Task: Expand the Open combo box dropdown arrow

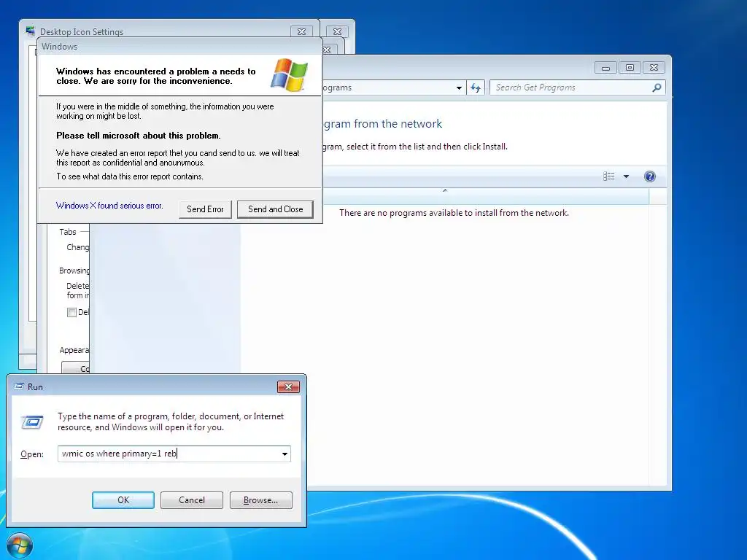Action: click(x=285, y=454)
